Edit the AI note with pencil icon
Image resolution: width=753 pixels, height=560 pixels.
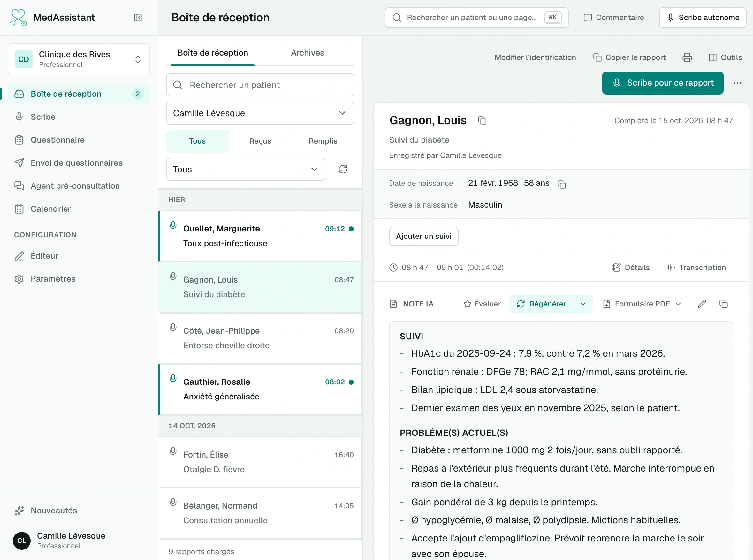(x=702, y=304)
